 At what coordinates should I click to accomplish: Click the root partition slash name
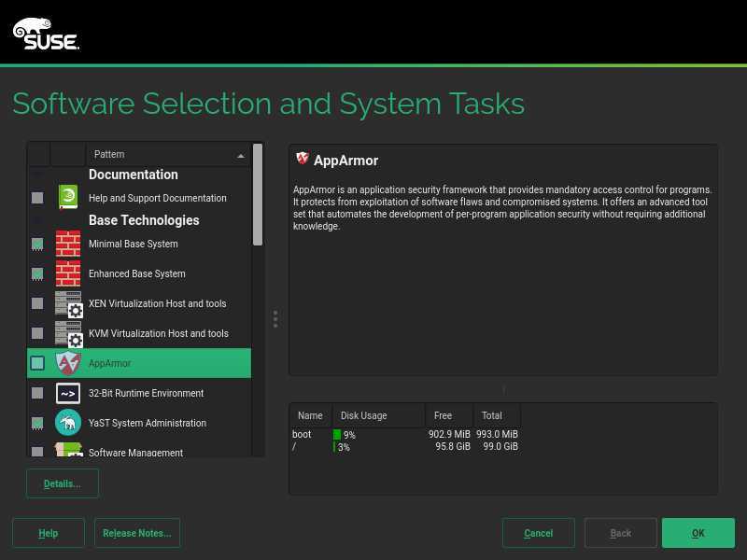[294, 447]
